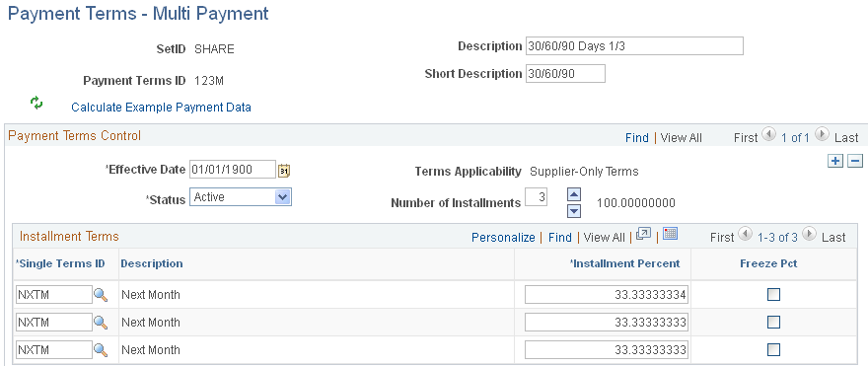Click Next Month description for 33.33333334 row

point(151,295)
